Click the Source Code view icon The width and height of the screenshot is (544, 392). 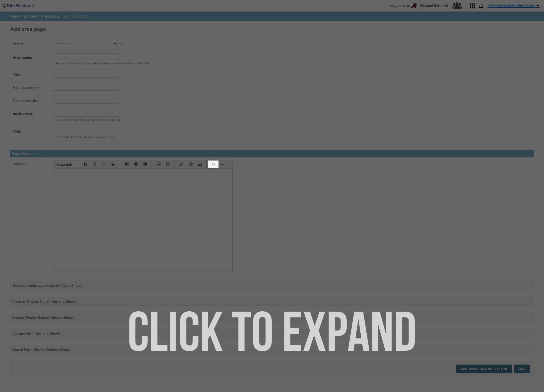pos(213,164)
